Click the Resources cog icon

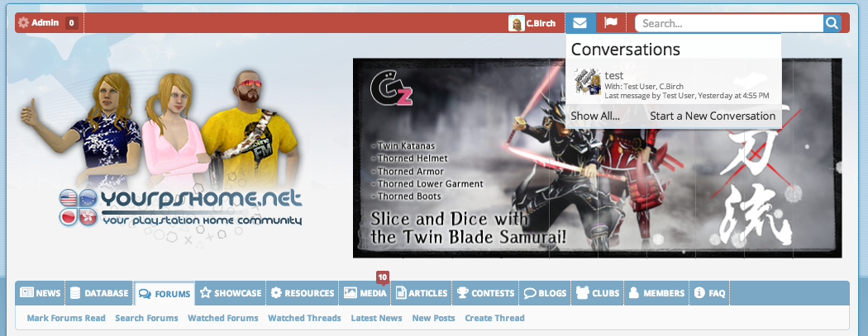pyautogui.click(x=276, y=293)
